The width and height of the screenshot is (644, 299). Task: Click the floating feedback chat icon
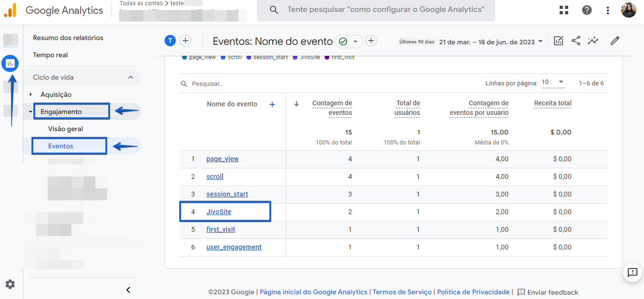pyautogui.click(x=633, y=272)
